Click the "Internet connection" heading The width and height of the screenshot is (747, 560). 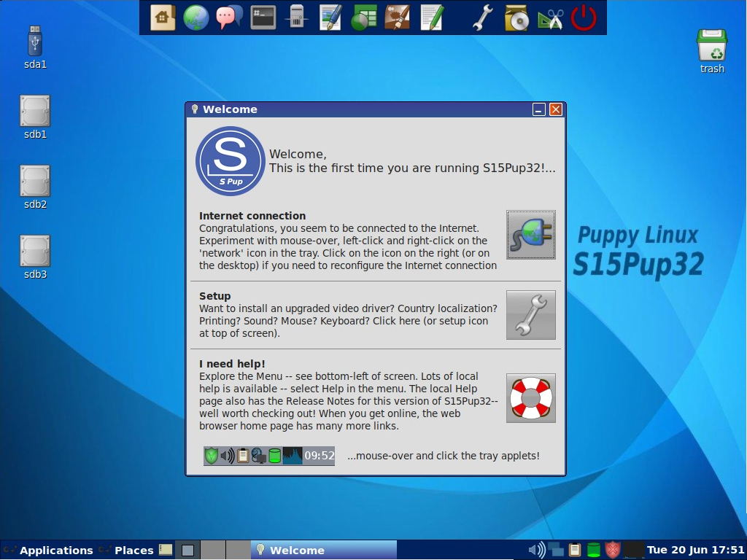coord(252,216)
